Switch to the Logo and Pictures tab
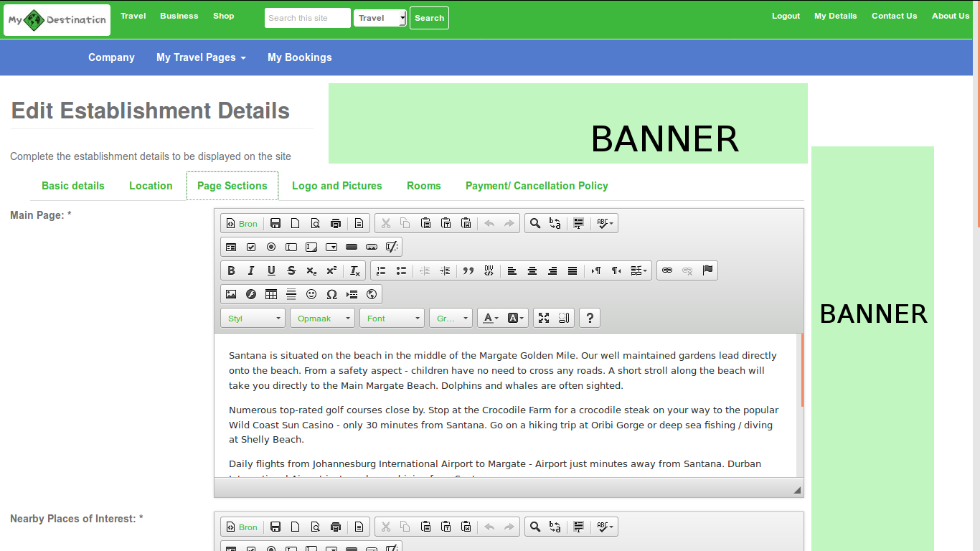 click(x=336, y=186)
